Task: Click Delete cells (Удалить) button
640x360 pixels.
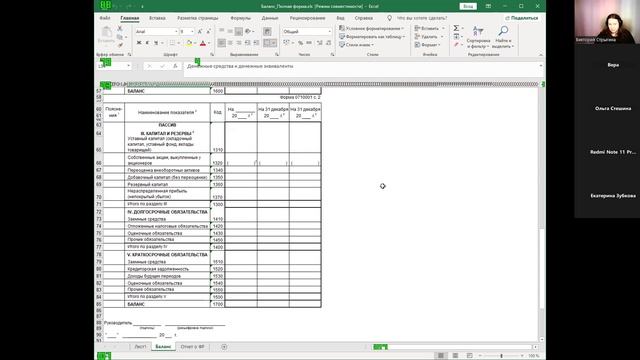Action: pos(429,36)
